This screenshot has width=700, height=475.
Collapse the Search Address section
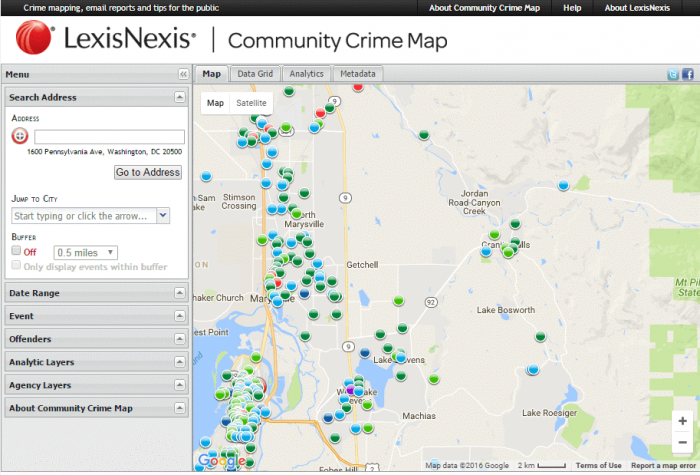click(179, 97)
